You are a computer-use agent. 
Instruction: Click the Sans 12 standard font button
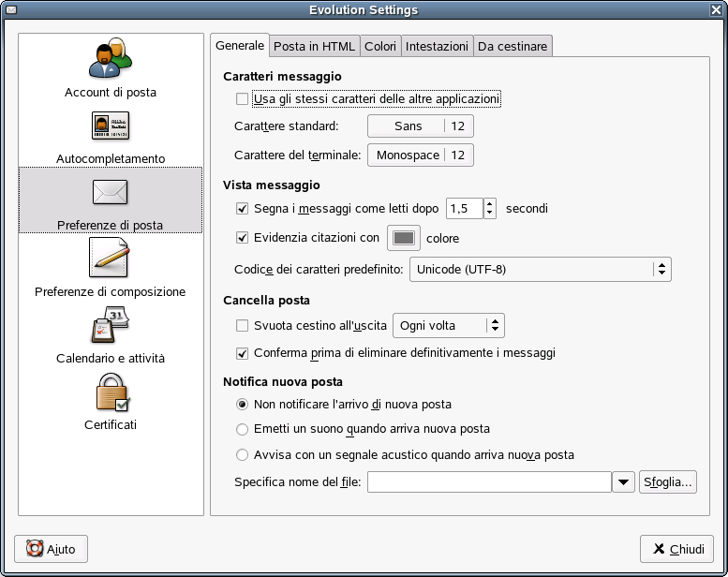pyautogui.click(x=421, y=126)
